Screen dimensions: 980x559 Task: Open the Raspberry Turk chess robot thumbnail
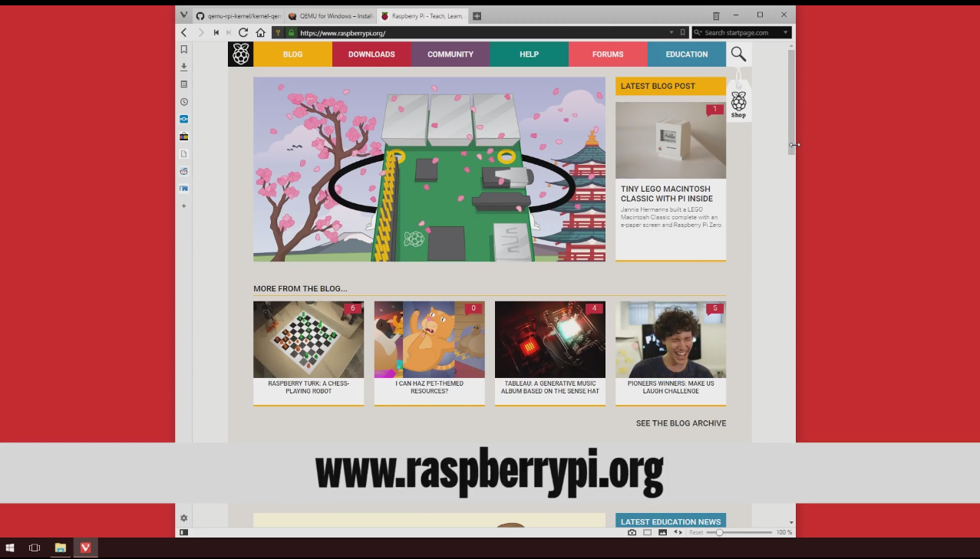(x=308, y=339)
